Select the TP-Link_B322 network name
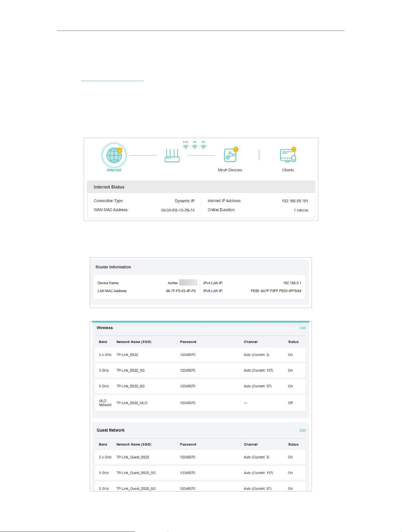 pyautogui.click(x=127, y=355)
